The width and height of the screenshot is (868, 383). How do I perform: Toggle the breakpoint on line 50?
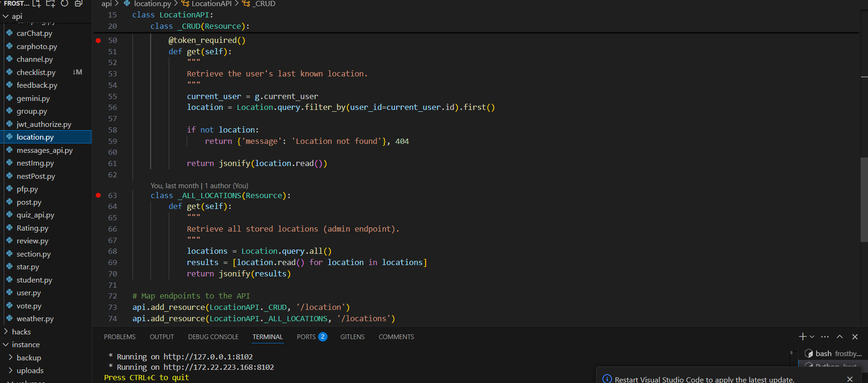(98, 41)
